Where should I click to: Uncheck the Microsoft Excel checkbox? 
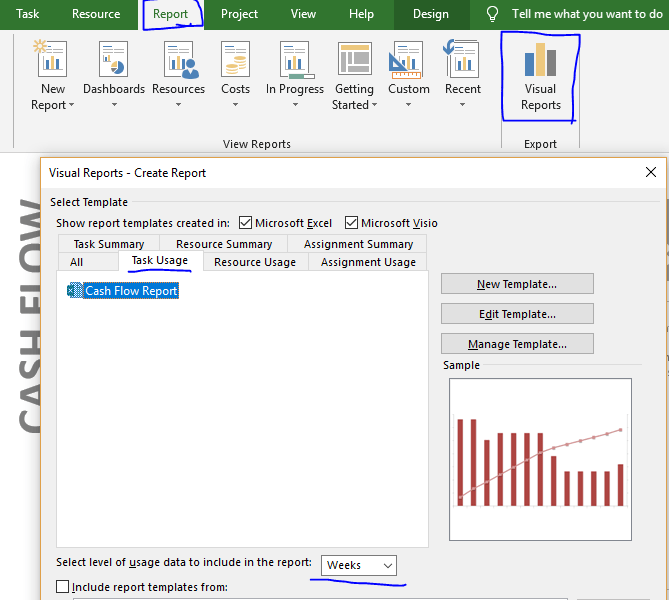click(x=246, y=223)
